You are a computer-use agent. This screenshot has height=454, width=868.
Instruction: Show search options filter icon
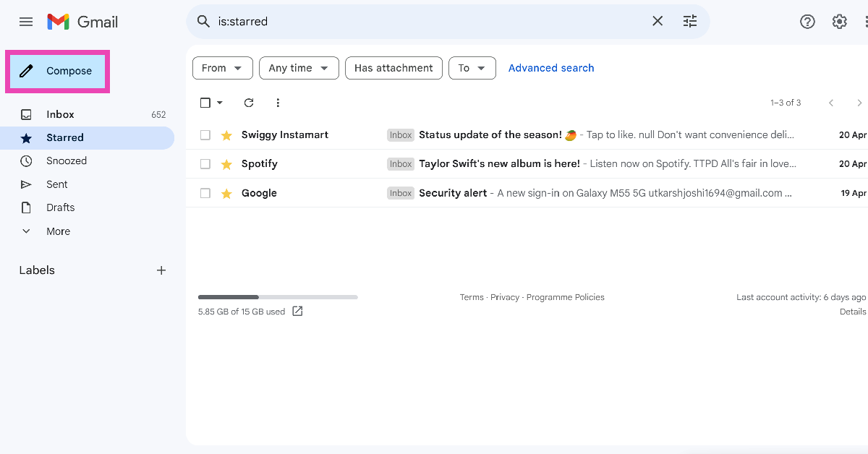690,22
